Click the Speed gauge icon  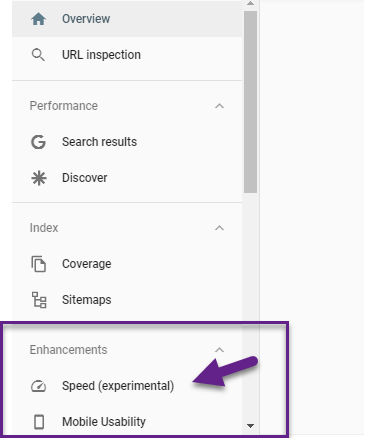point(38,386)
